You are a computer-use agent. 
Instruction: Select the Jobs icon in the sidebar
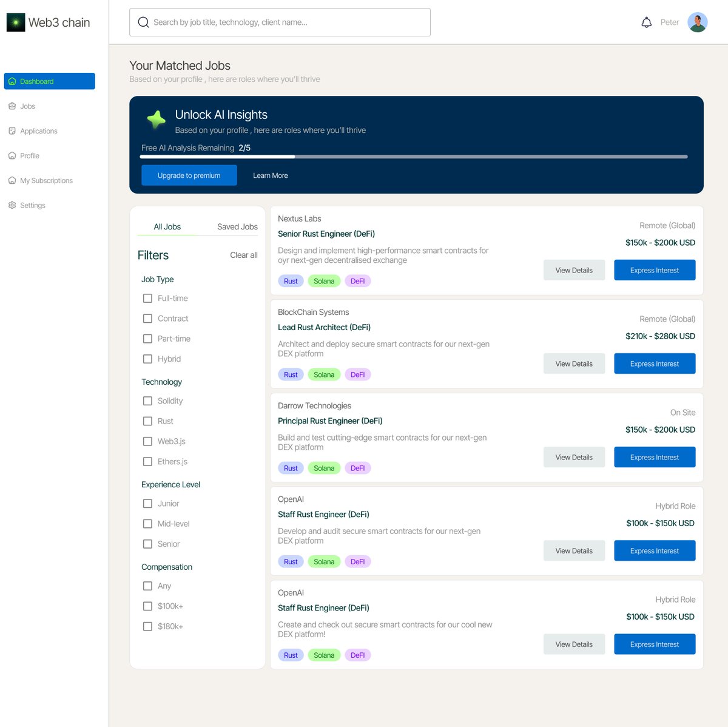(12, 106)
